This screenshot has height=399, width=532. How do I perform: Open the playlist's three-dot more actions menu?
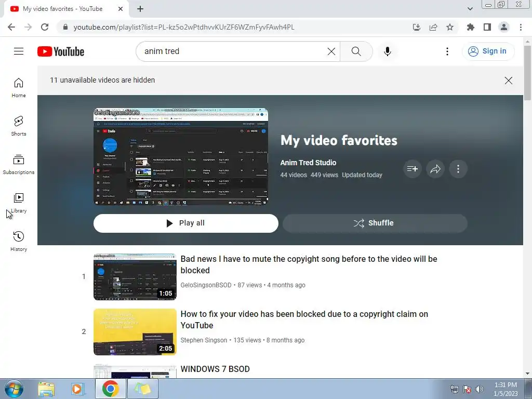point(458,169)
